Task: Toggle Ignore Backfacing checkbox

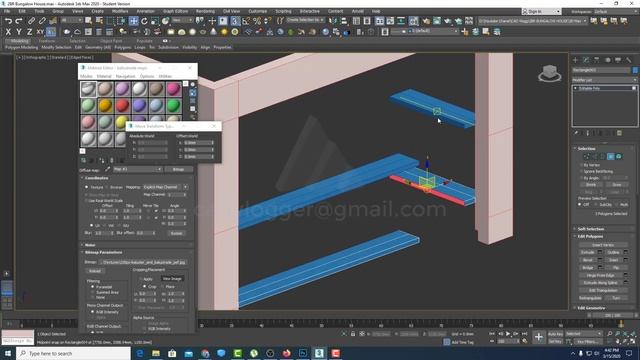Action: pyautogui.click(x=581, y=171)
